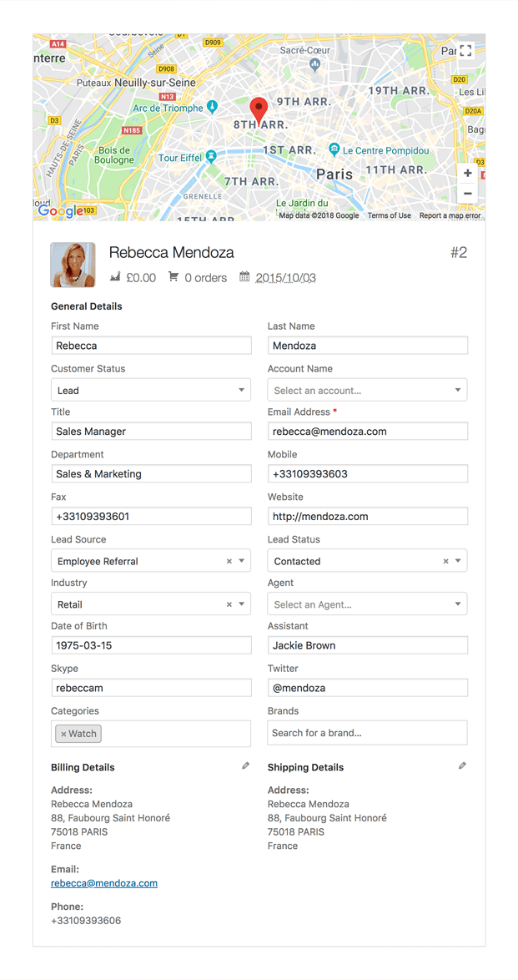The height and width of the screenshot is (980, 518).
Task: Open the Customer Status dropdown
Action: [x=151, y=390]
